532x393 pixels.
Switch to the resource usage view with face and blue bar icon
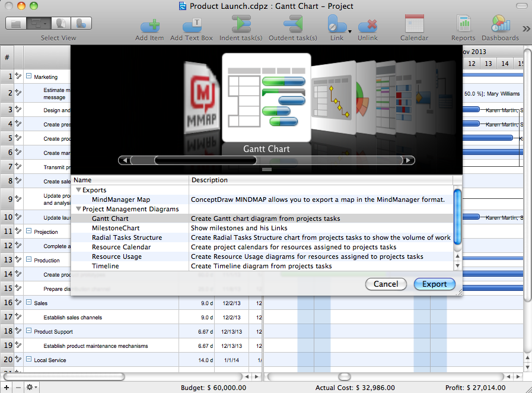coord(81,23)
